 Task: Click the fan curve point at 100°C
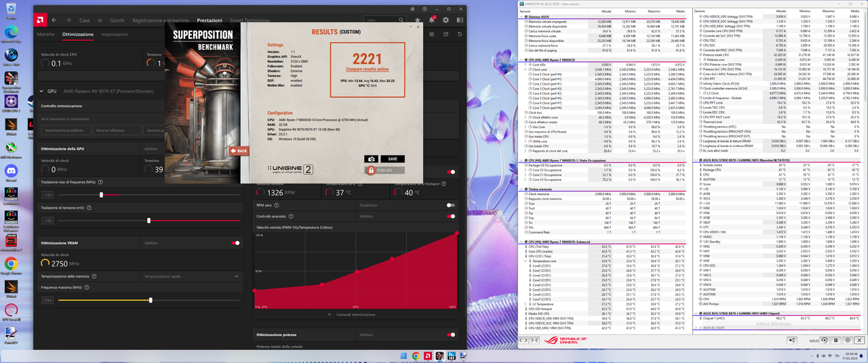point(458,233)
